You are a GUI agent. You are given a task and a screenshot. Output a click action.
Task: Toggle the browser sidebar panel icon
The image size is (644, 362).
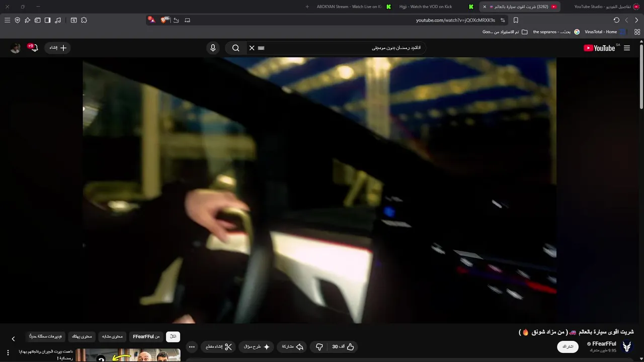(47, 20)
